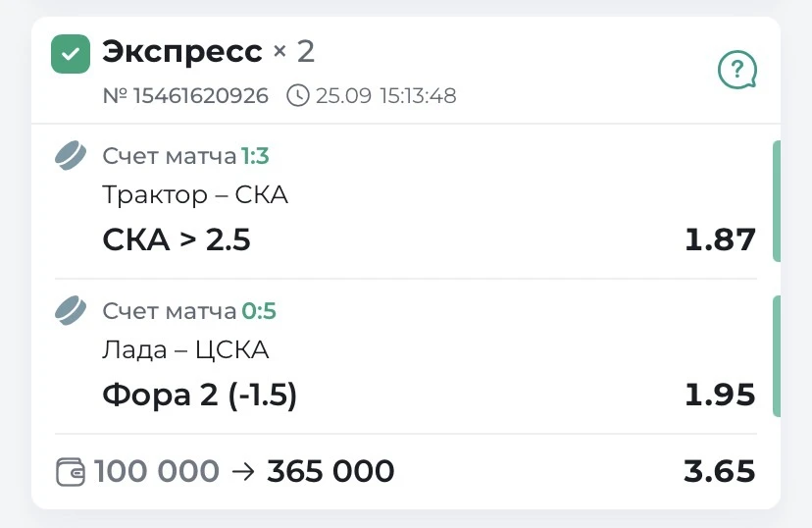Click the arrow between stake and payout
Viewport: 812px width, 528px height.
click(243, 471)
